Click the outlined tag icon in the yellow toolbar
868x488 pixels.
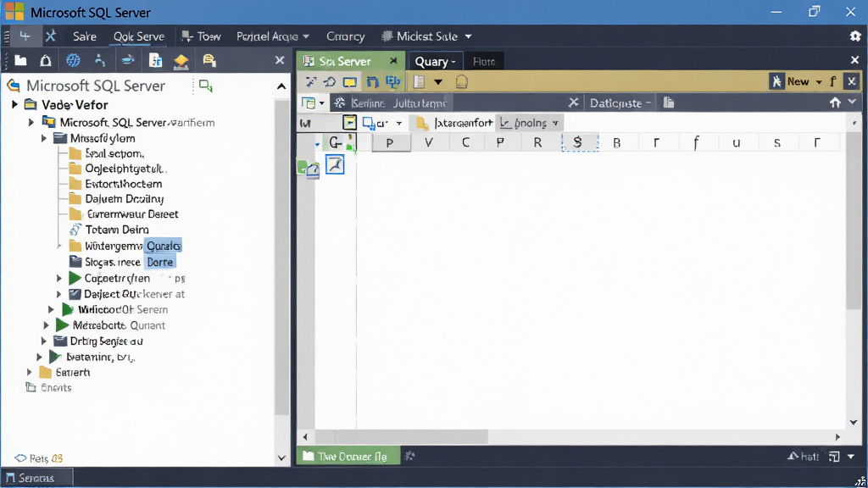462,82
